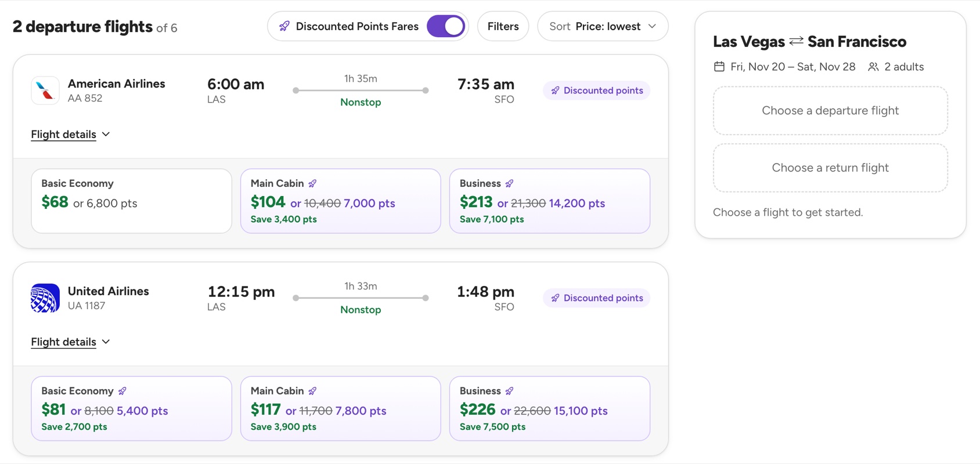The height and width of the screenshot is (464, 980).
Task: Click the Las Vegas San Francisco route title
Action: [809, 42]
